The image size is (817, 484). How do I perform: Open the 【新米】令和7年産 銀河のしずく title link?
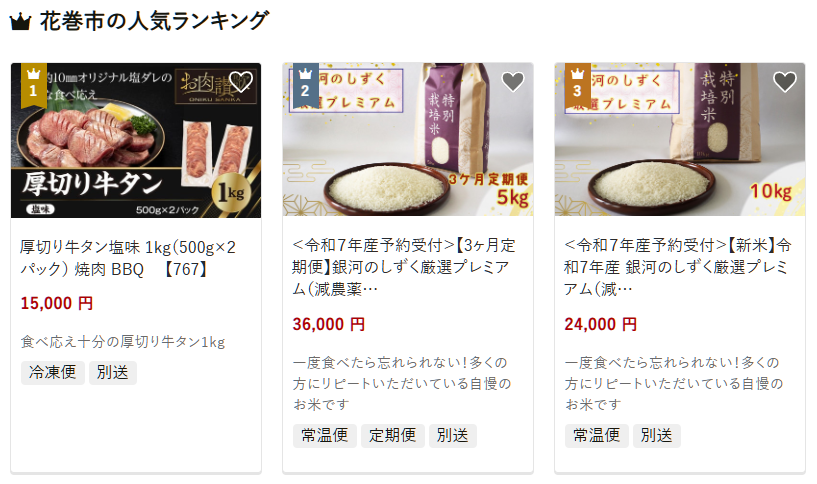[677, 267]
